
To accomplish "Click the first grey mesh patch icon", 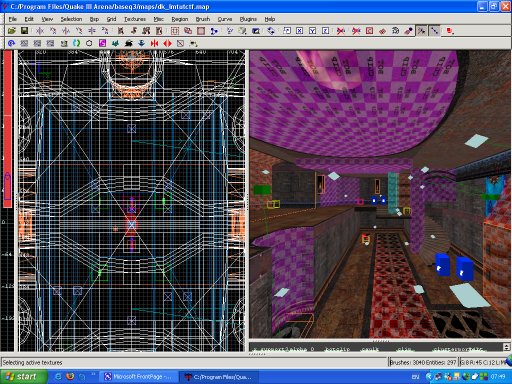I will [x=24, y=43].
